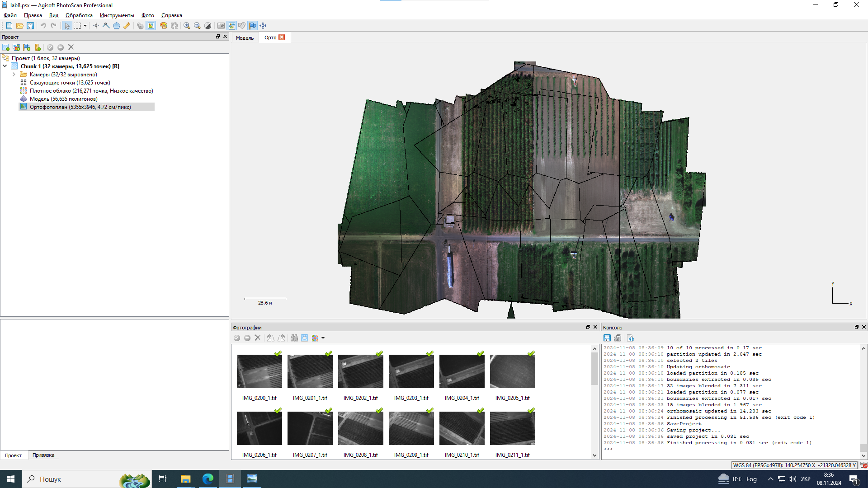Toggle Show Seamlines button in toolbar
Viewport: 868px width, 488px height.
(232, 26)
